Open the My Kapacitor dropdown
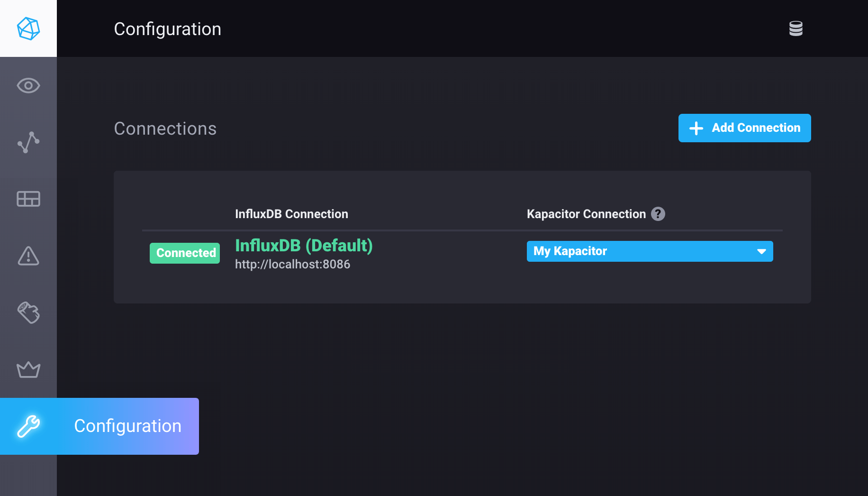Image resolution: width=868 pixels, height=496 pixels. [649, 251]
